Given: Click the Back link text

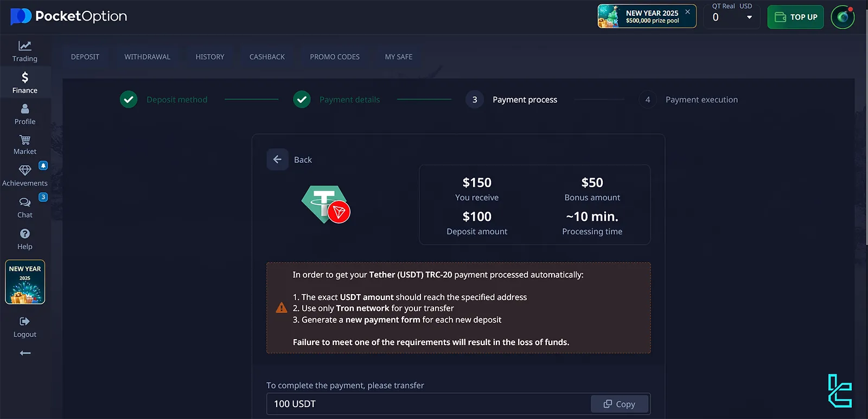Looking at the screenshot, I should (303, 160).
